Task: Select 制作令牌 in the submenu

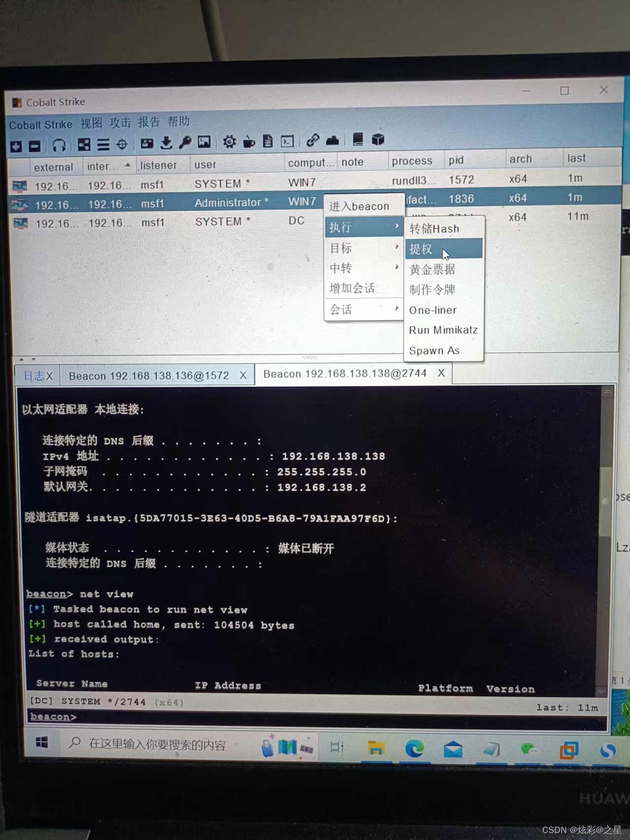Action: [x=444, y=290]
